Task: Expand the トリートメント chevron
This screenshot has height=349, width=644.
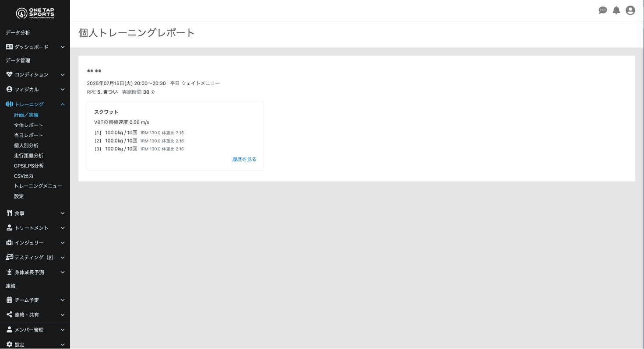Action: (63, 228)
